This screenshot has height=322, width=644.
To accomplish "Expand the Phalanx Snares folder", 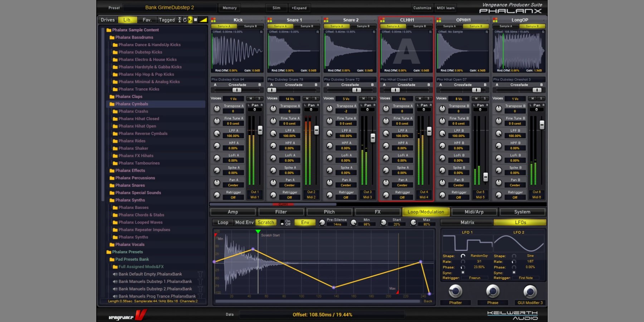I will 112,185.
